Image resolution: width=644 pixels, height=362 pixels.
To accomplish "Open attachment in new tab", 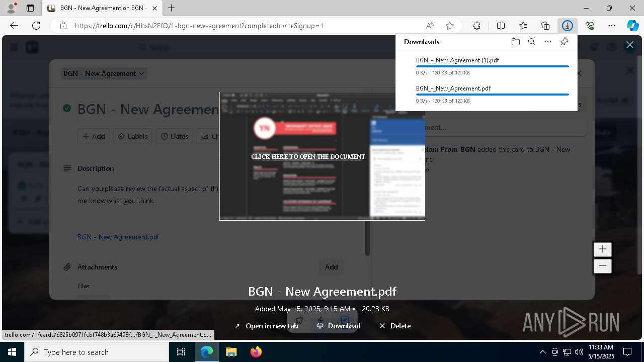I will coord(266,326).
